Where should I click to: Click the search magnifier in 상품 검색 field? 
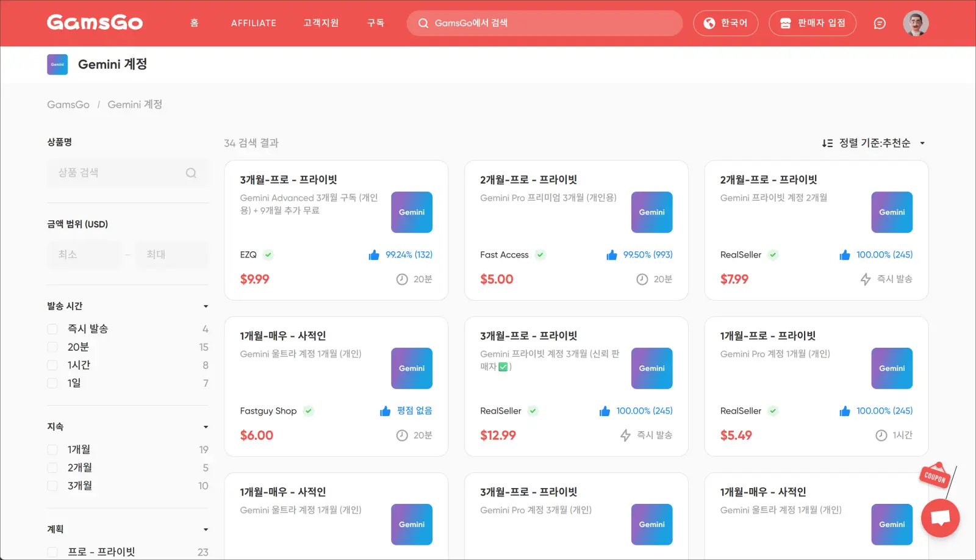point(191,173)
